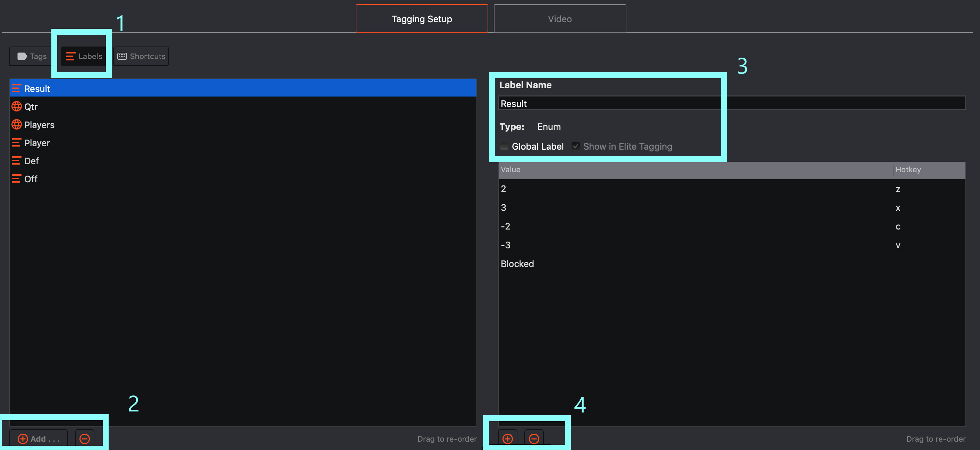980x450 pixels.
Task: Click the list icon beside Player
Action: click(x=16, y=142)
